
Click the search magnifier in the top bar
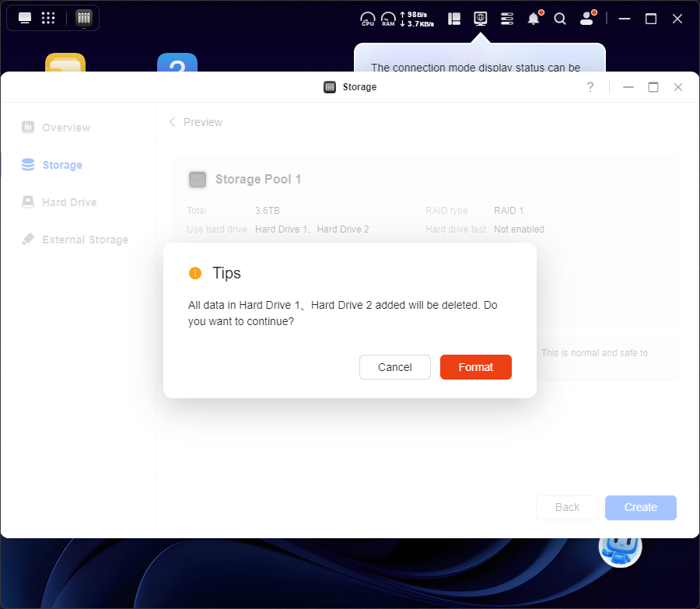click(x=560, y=19)
